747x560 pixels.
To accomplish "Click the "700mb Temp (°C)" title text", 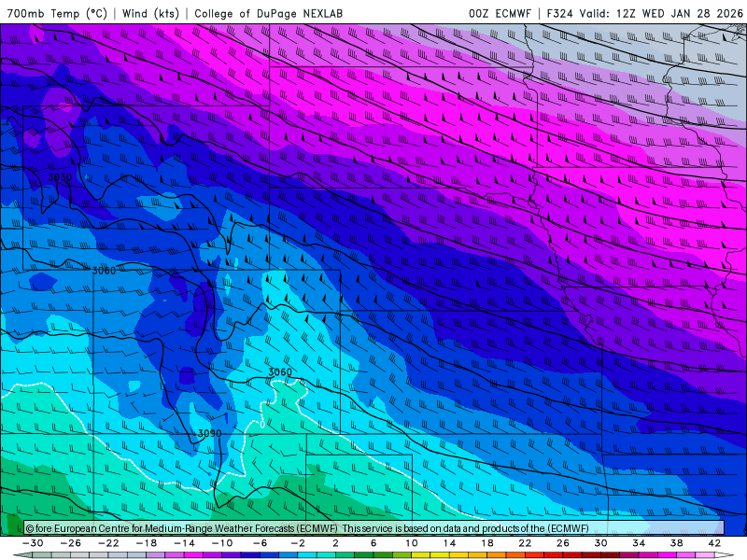I will pos(57,13).
